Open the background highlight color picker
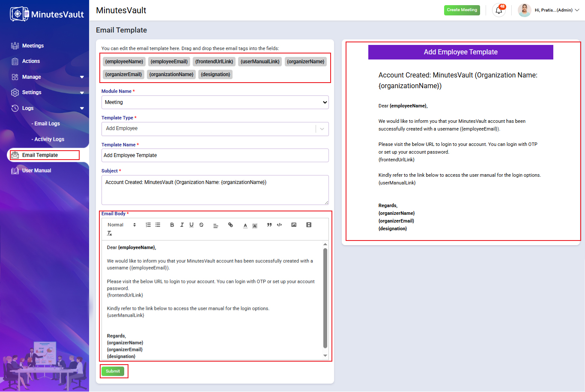This screenshot has width=585, height=392. tap(255, 226)
